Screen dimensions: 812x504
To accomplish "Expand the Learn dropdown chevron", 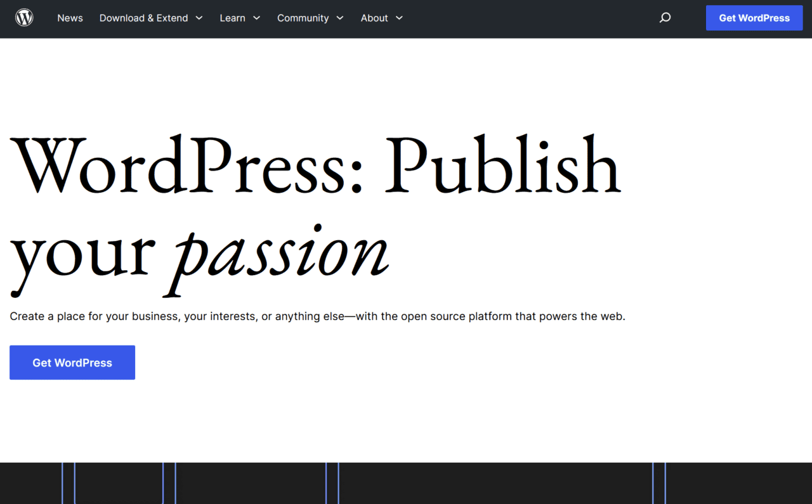I will pyautogui.click(x=257, y=18).
